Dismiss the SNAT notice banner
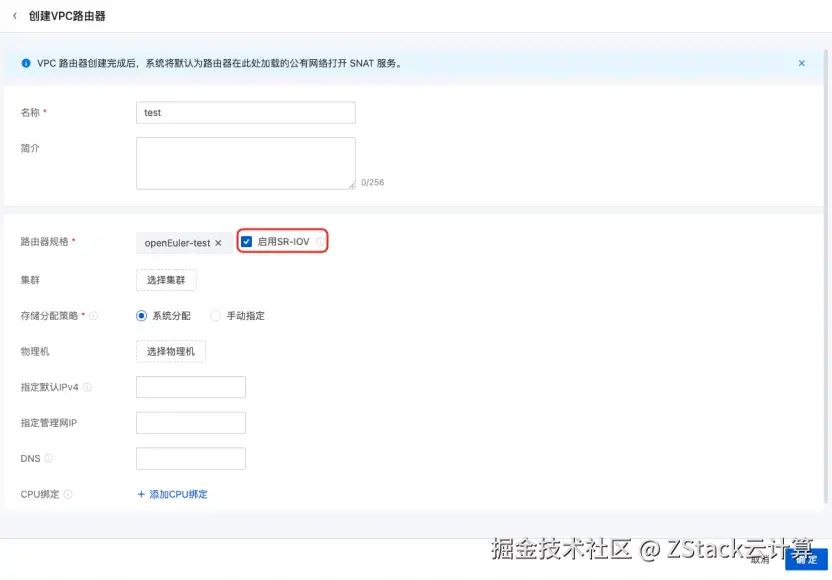 point(801,62)
